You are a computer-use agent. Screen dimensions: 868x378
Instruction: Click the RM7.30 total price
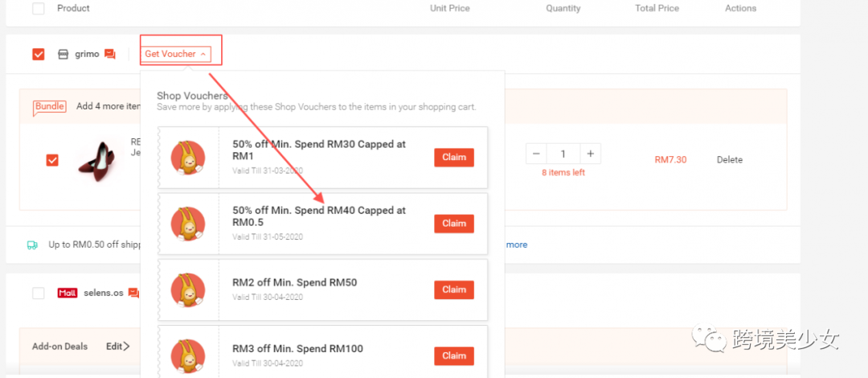click(670, 159)
